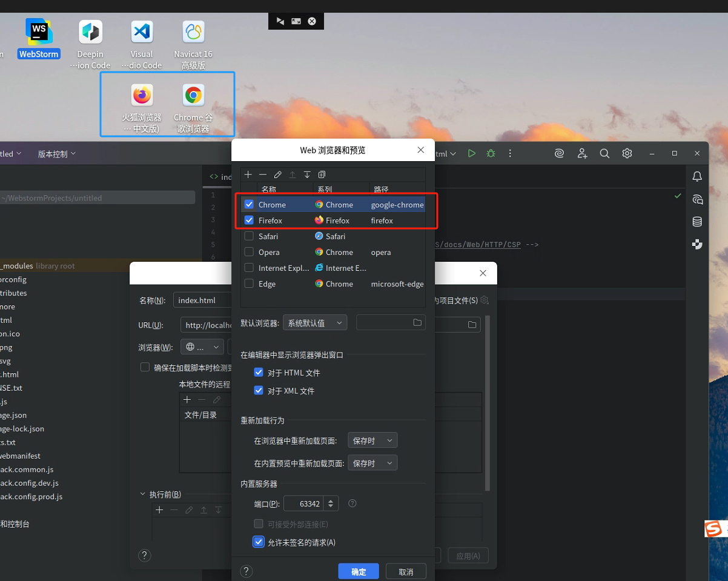Viewport: 728px width, 581px height.
Task: Enable the Safari browser checkbox
Action: pos(249,236)
